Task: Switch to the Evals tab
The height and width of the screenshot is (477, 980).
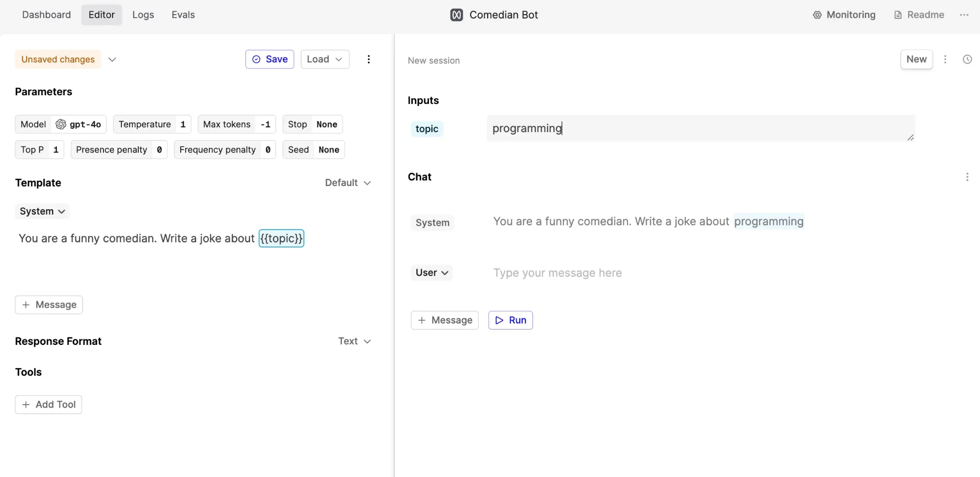Action: coord(183,15)
